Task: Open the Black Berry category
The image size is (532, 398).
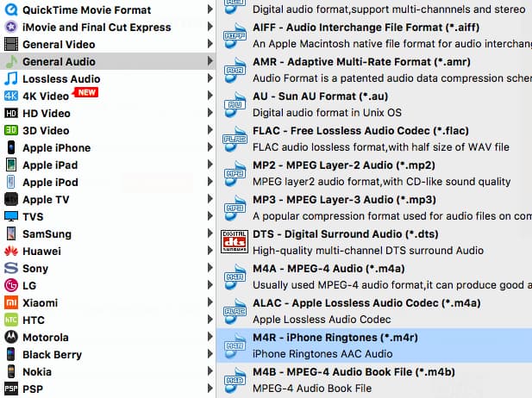Action: (108, 354)
